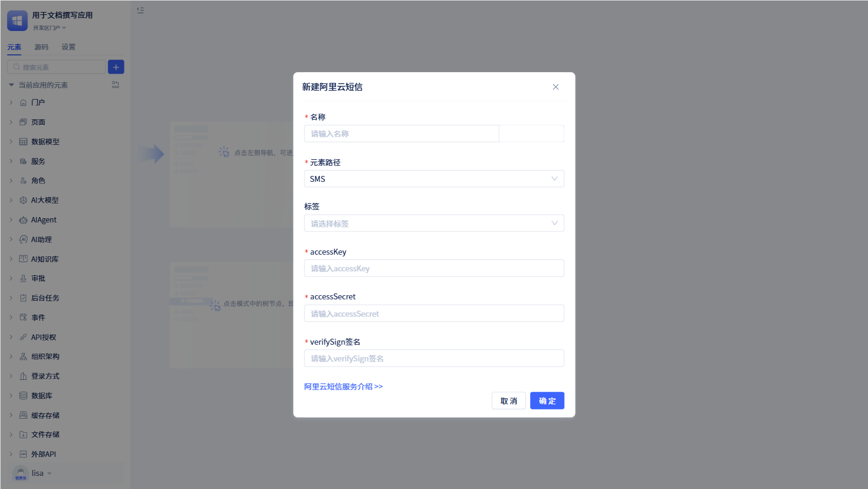Screen dimensions: 868x489
Task: Click the AI知识库 book icon
Action: pyautogui.click(x=23, y=259)
